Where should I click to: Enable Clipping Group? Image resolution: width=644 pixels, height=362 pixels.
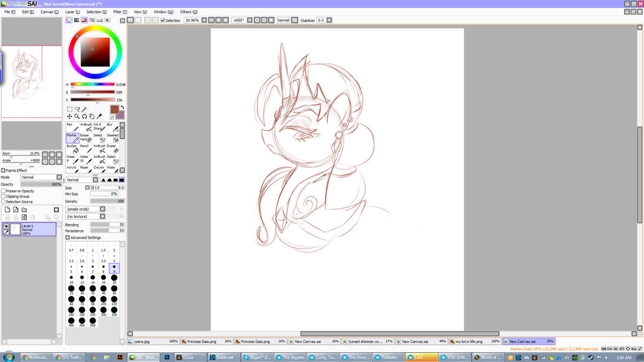[3, 197]
